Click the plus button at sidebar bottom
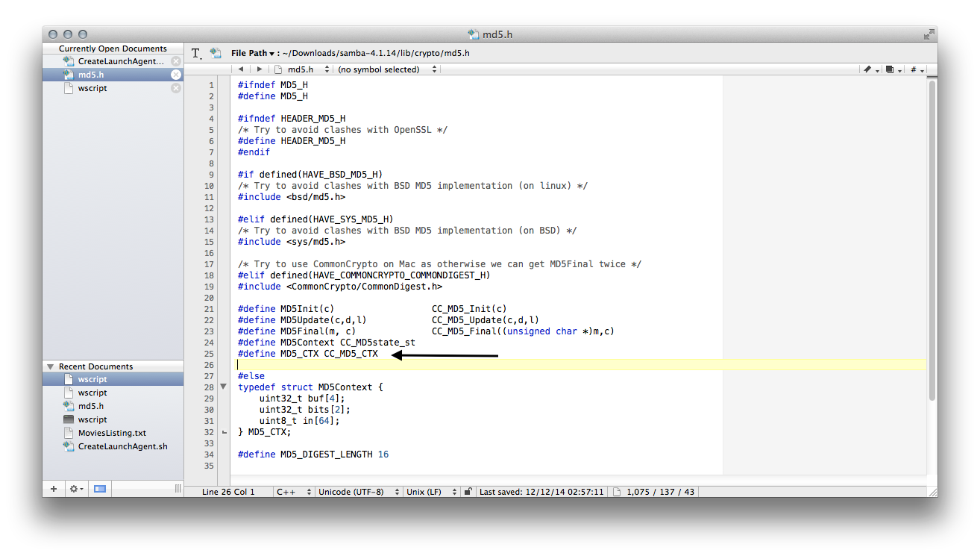This screenshot has height=556, width=980. tap(54, 489)
